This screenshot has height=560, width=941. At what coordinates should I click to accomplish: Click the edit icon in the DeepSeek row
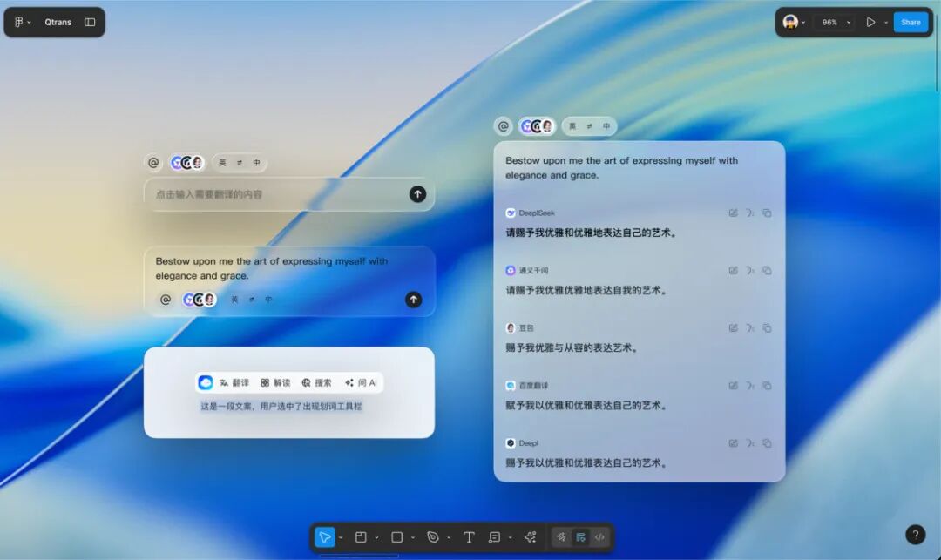(x=733, y=213)
